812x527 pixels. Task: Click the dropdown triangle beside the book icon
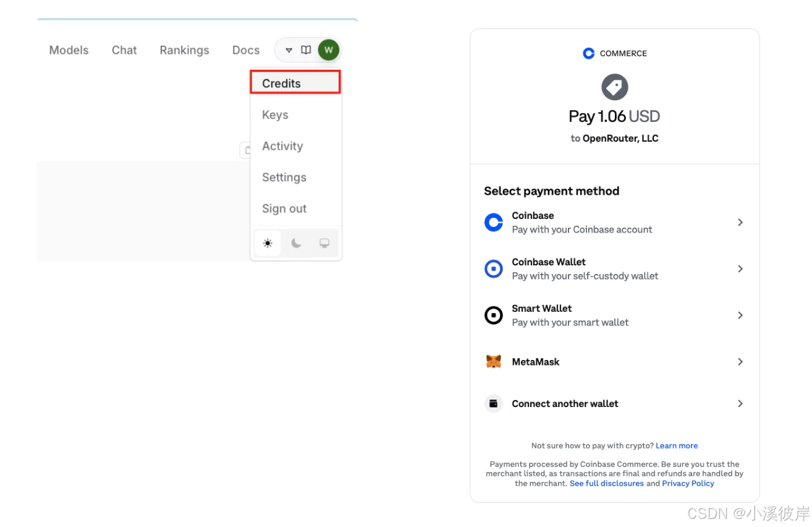click(289, 50)
